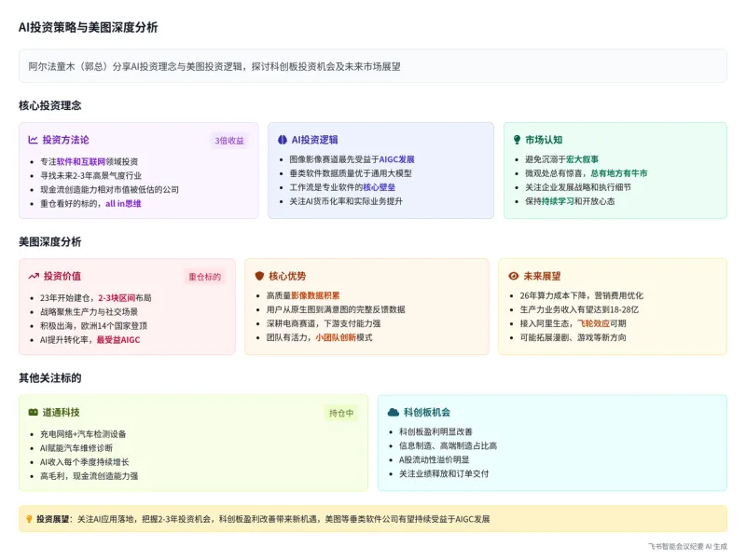
Task: Click the 飞书智能会议纪要 AI 生成 footer text
Action: (687, 546)
